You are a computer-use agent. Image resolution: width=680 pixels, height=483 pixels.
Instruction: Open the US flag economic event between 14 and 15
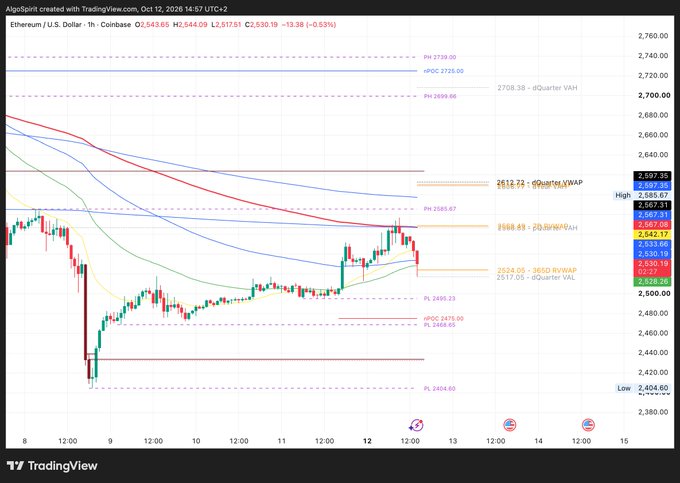click(588, 425)
